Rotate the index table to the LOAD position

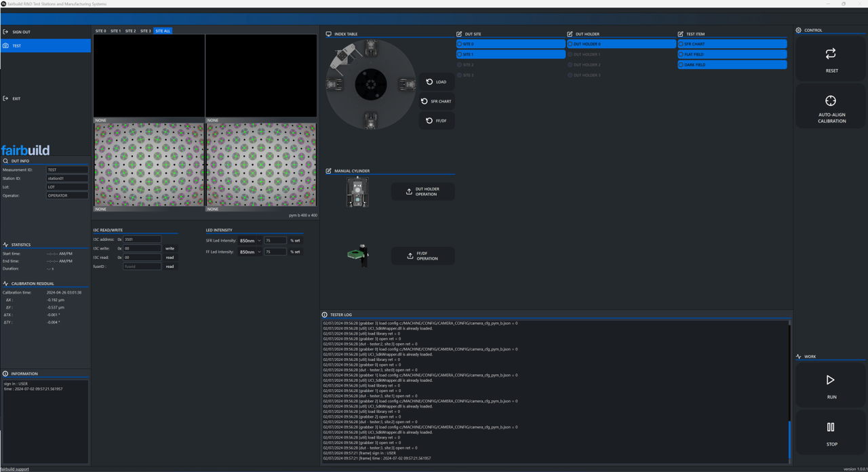[x=437, y=81]
